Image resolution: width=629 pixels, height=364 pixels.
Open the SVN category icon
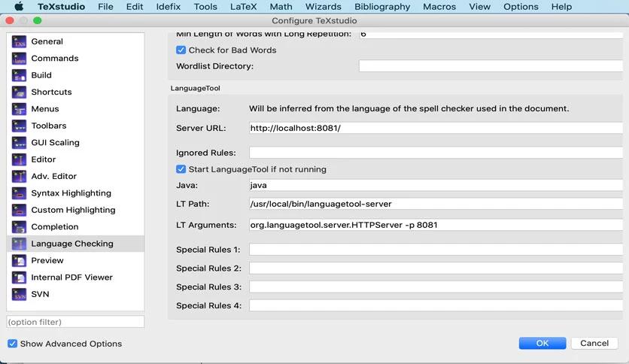click(x=19, y=294)
